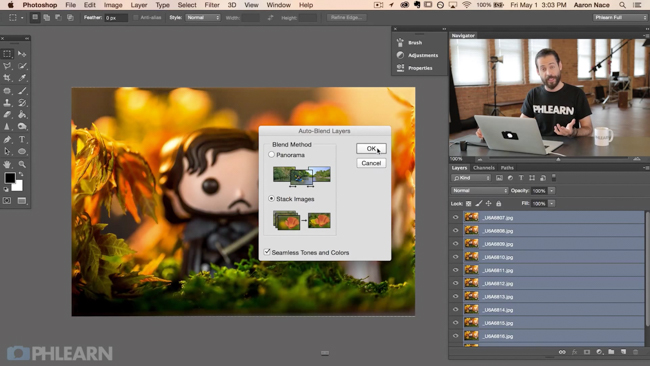Select the Ellipse shape tool
This screenshot has height=366, width=650.
coord(22,152)
